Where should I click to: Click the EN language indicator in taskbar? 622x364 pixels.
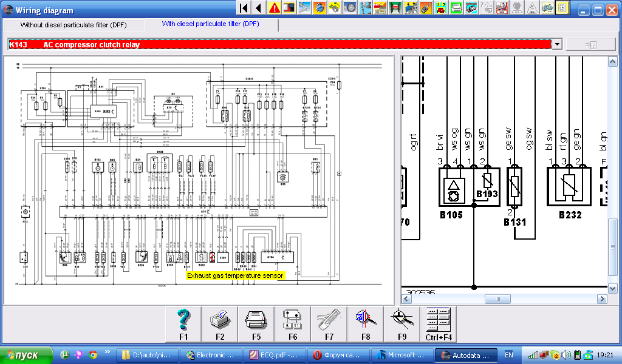click(x=509, y=355)
